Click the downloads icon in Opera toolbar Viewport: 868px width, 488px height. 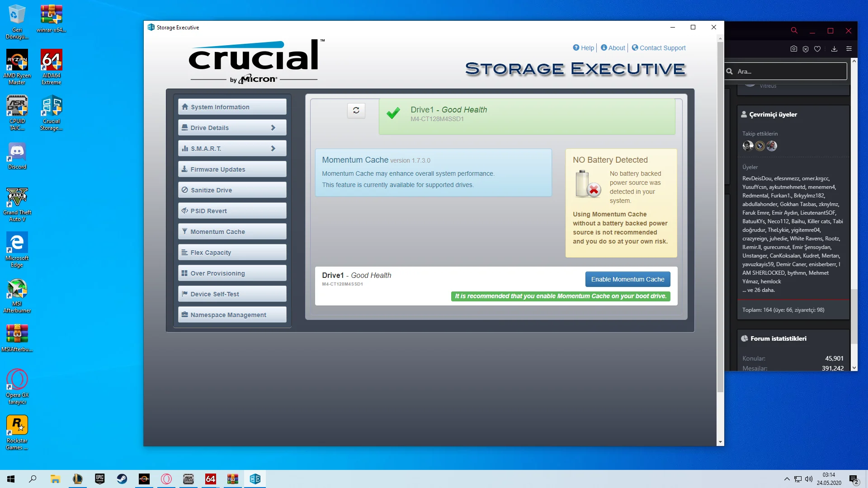(x=834, y=49)
